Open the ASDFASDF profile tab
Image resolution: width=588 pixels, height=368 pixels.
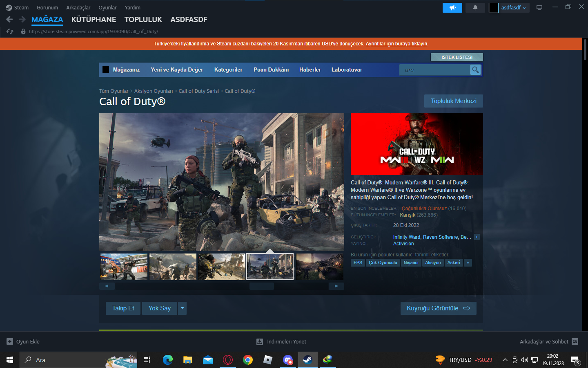pos(189,20)
